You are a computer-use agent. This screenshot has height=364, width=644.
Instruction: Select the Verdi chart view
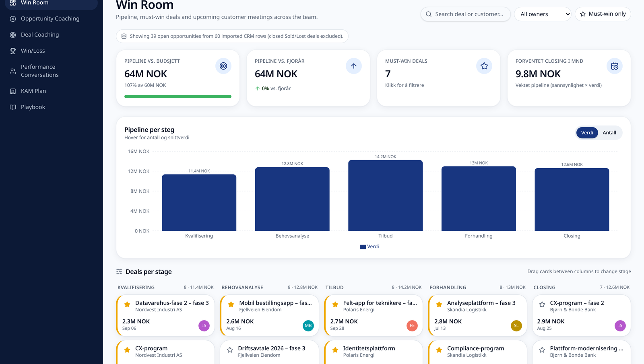pyautogui.click(x=587, y=133)
